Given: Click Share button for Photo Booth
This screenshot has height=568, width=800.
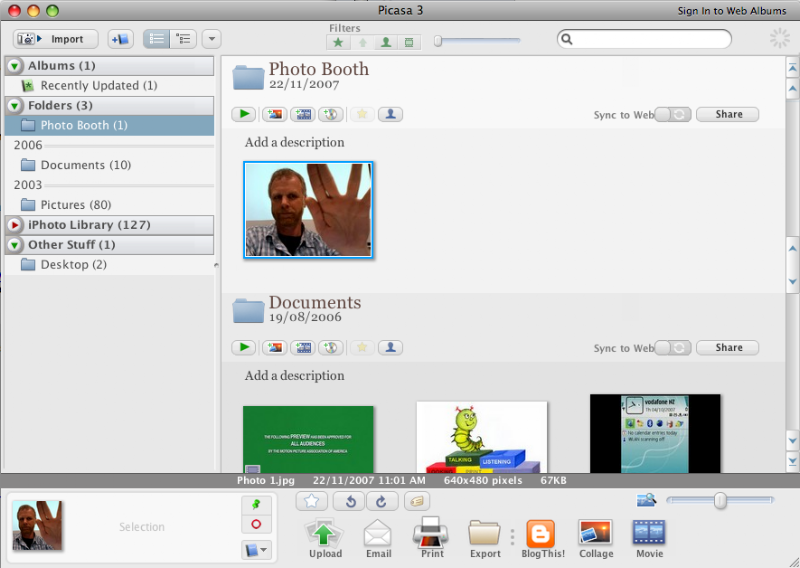Looking at the screenshot, I should tap(728, 114).
